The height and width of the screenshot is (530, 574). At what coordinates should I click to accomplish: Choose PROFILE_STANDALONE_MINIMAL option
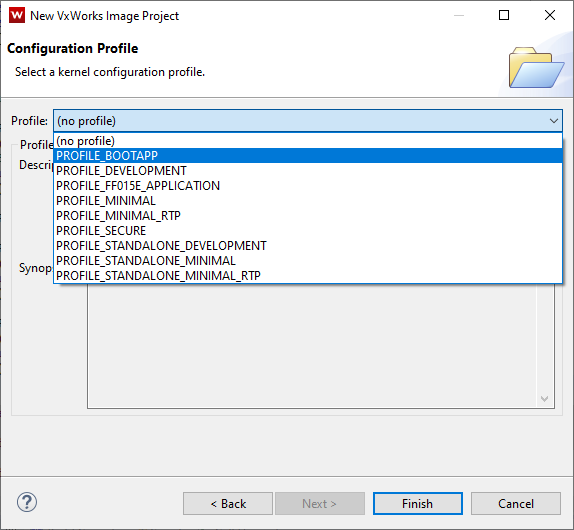pyautogui.click(x=308, y=261)
